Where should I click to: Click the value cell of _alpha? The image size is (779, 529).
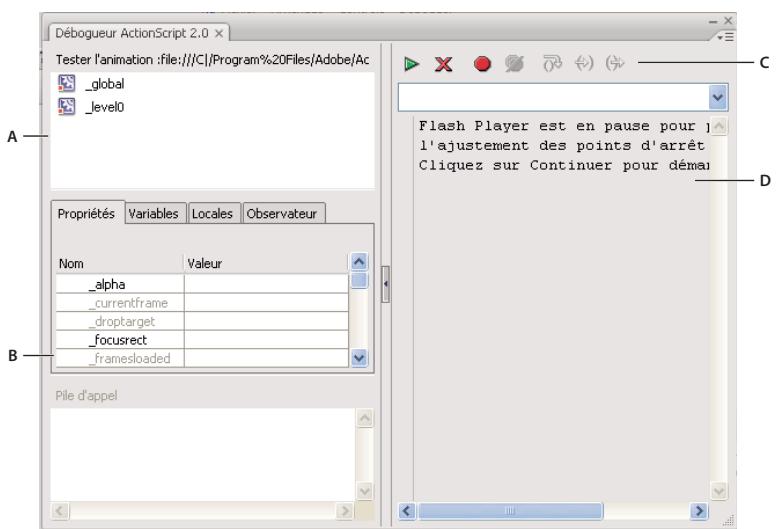[266, 284]
